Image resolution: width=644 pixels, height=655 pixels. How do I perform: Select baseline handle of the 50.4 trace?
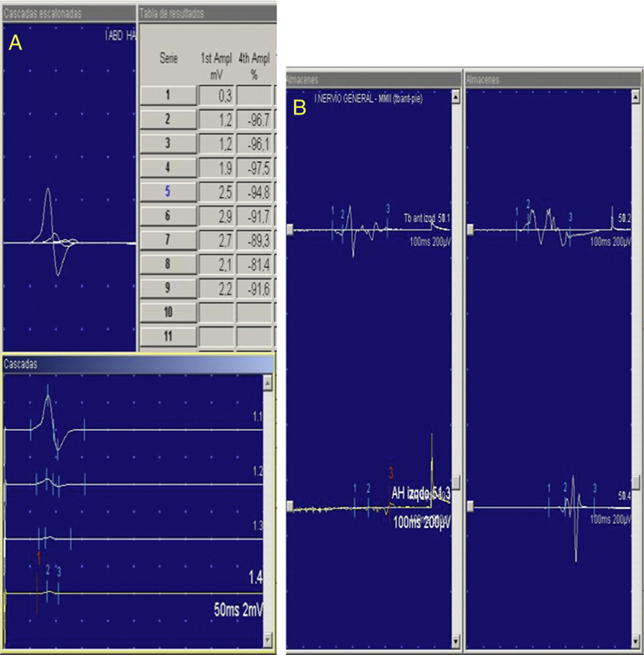[470, 506]
